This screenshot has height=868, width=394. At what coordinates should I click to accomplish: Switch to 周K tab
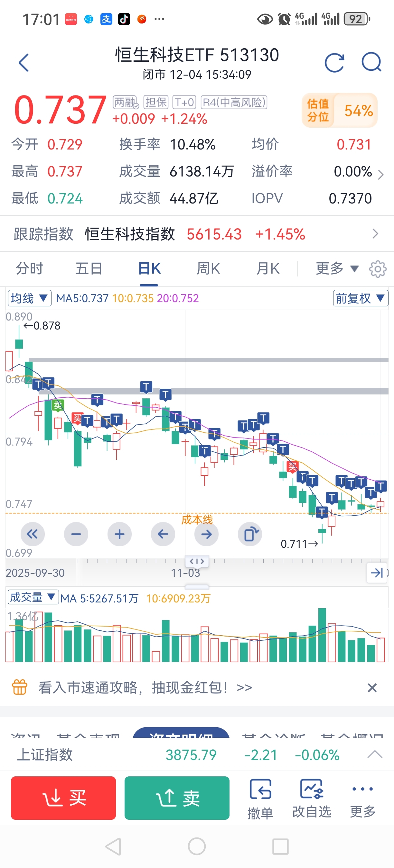coord(208,269)
